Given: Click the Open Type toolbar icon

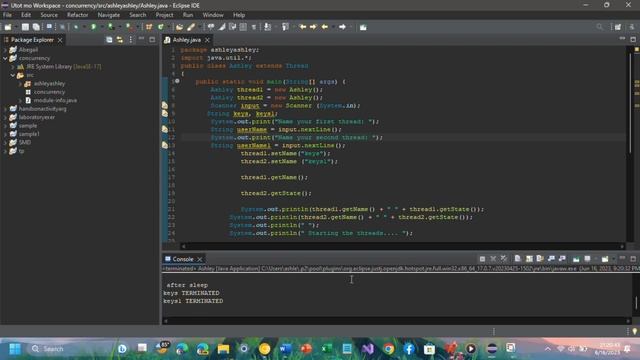Looking at the screenshot, I should (180, 27).
